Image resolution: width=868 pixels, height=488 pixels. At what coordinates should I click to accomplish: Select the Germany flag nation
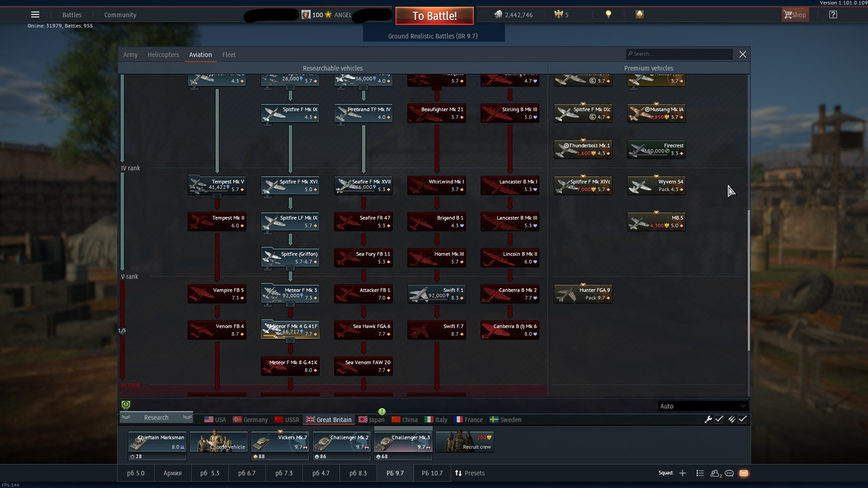point(250,420)
